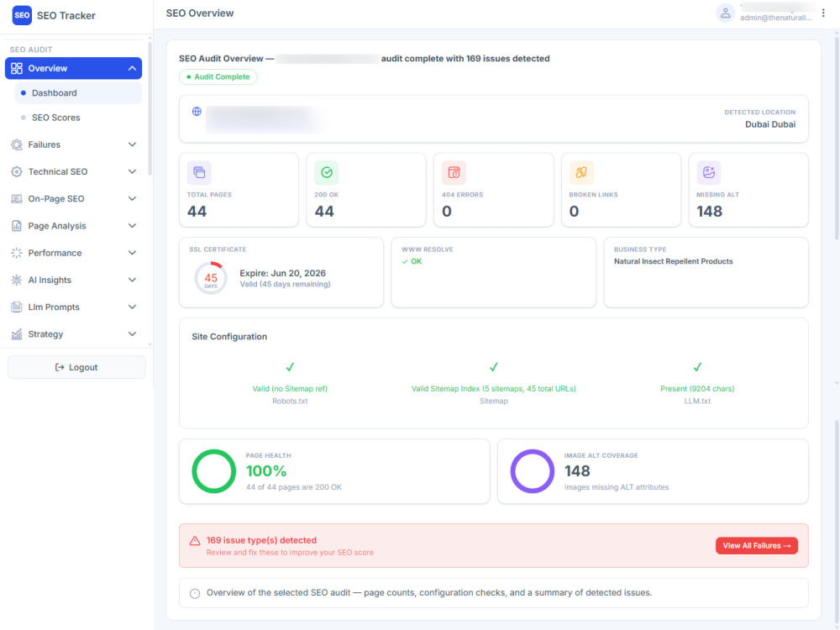
Task: Select Performance in the sidebar
Action: click(x=73, y=253)
